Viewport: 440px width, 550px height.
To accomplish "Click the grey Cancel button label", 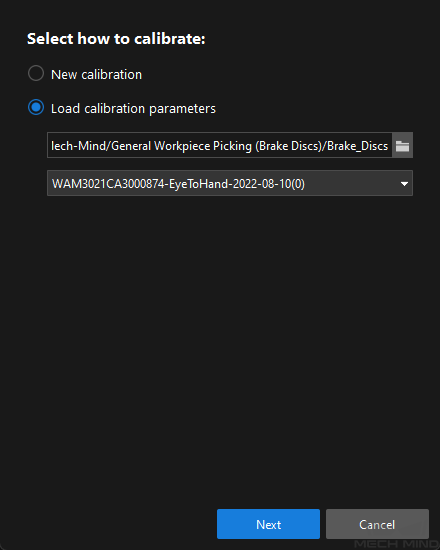I will pos(377,524).
